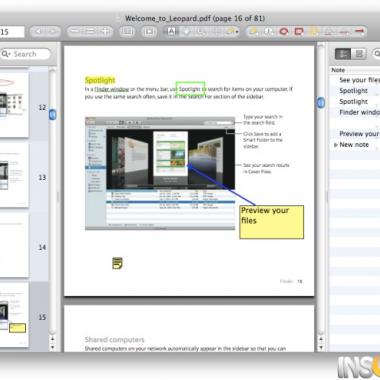Add a red arrow line note
The image size is (380, 380).
click(359, 31)
